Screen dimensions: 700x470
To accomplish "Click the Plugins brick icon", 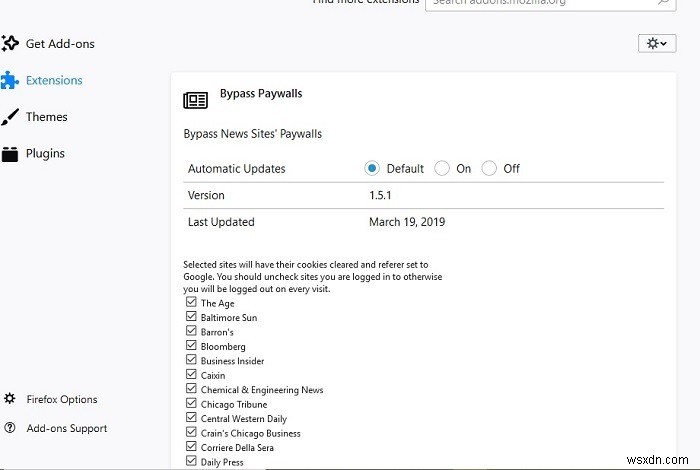I will click(10, 154).
